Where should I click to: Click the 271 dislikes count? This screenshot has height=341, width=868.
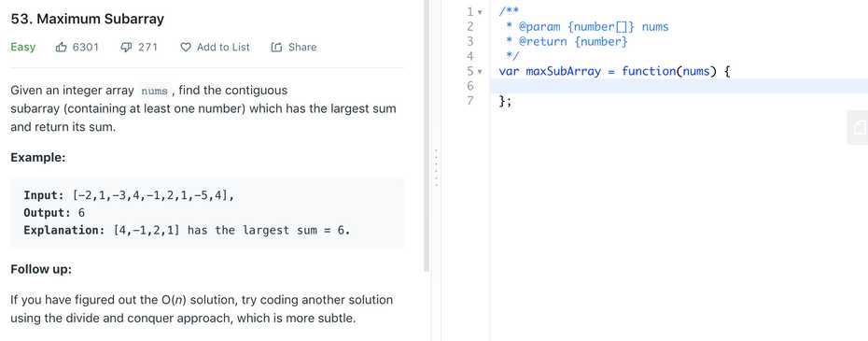pos(147,47)
